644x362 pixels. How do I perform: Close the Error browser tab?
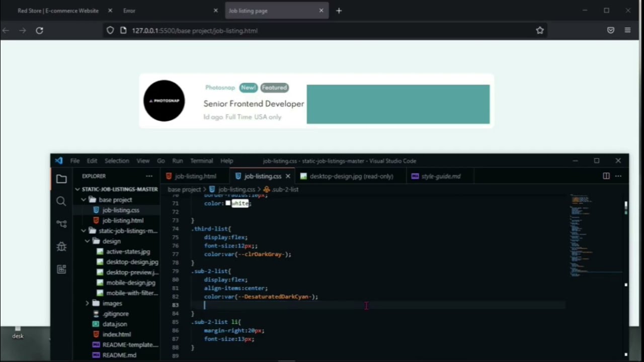pyautogui.click(x=216, y=11)
